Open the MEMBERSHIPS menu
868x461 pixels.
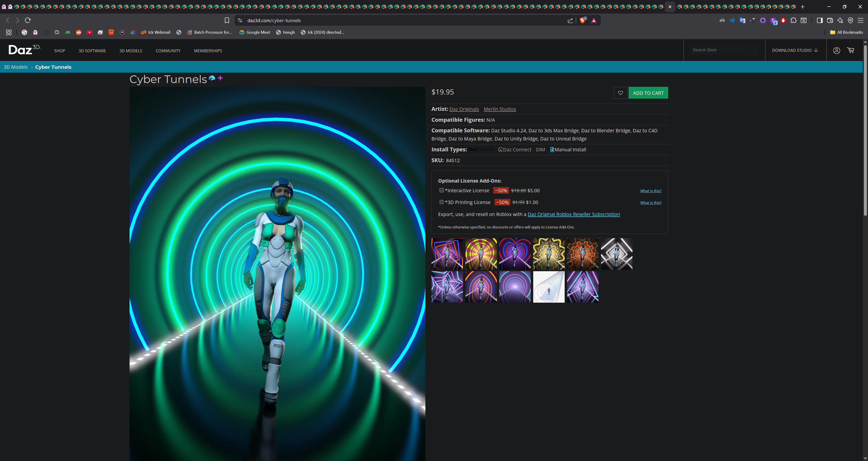(x=208, y=51)
